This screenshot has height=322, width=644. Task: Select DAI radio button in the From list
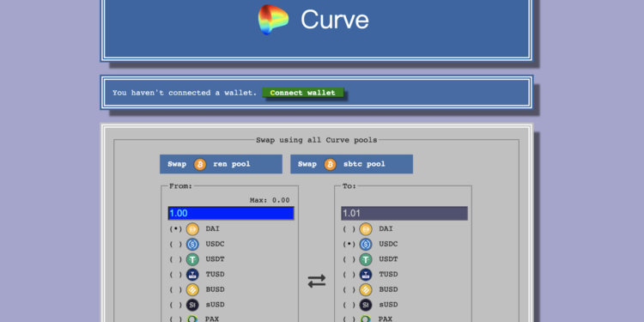coord(175,228)
